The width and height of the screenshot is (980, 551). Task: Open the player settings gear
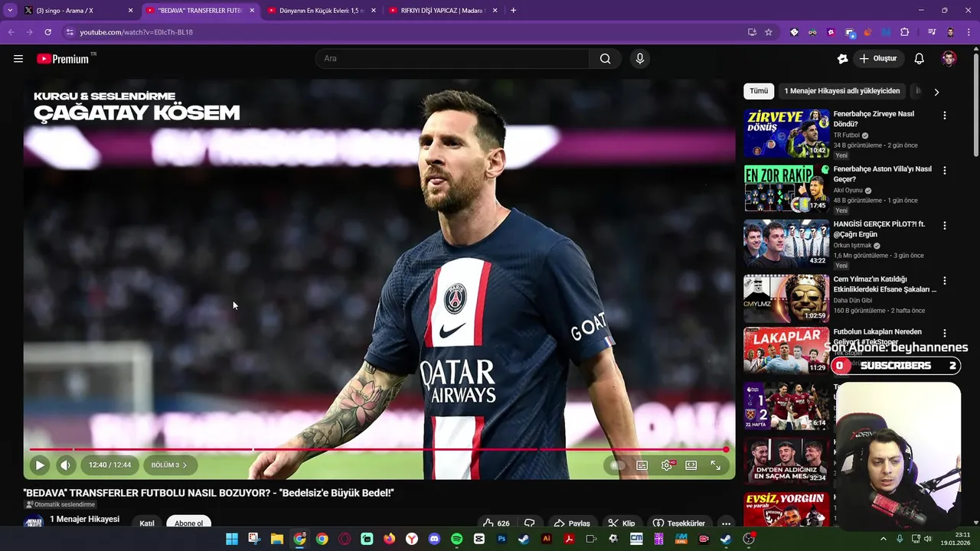667,465
